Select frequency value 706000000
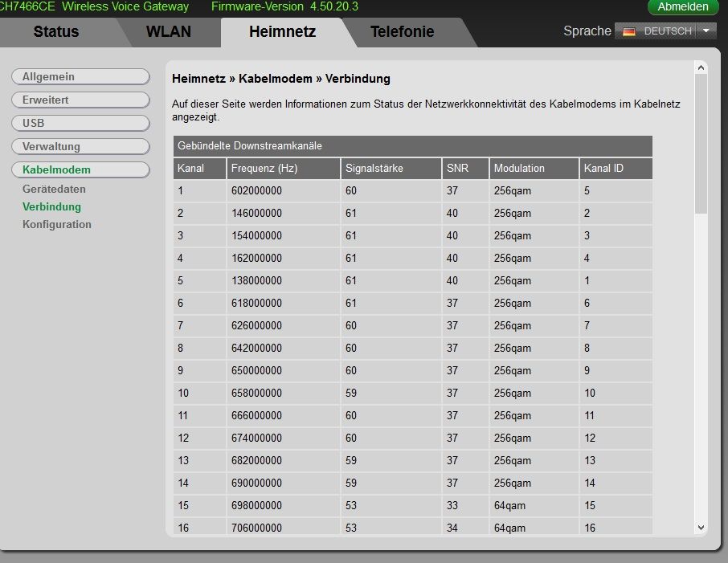This screenshot has height=563, width=728. click(257, 528)
